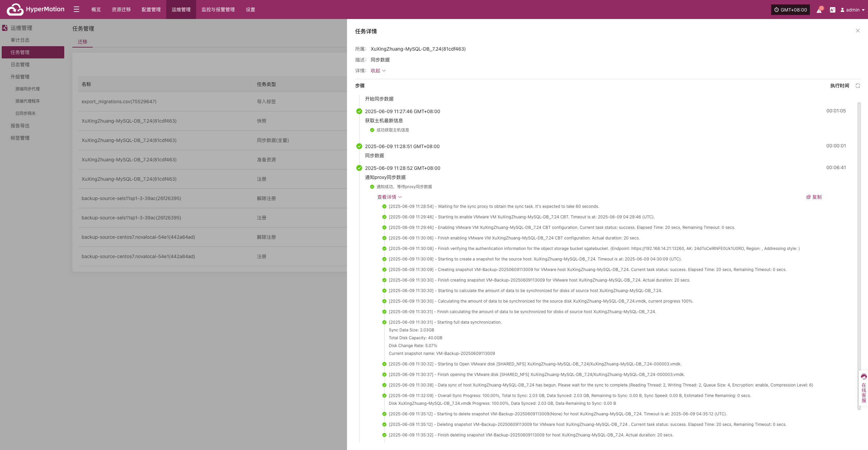The image size is (868, 450).
Task: Select 任务管理 in sidebar
Action: 33,52
